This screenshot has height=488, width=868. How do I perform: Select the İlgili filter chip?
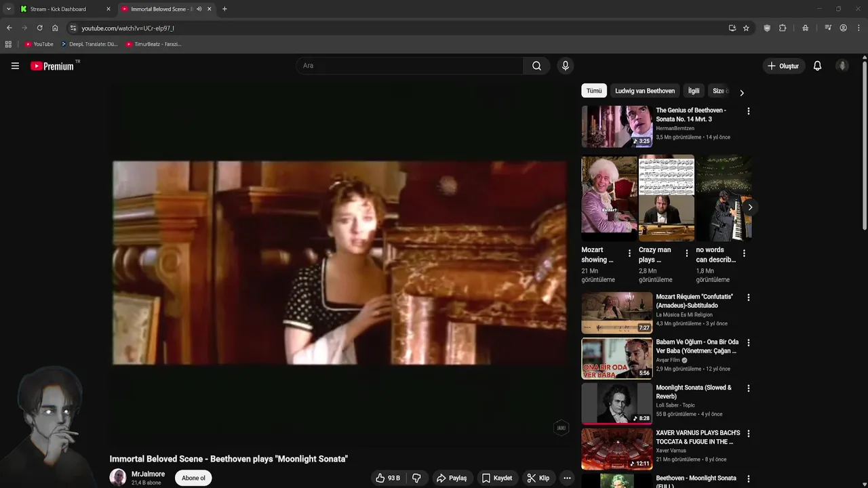[694, 91]
